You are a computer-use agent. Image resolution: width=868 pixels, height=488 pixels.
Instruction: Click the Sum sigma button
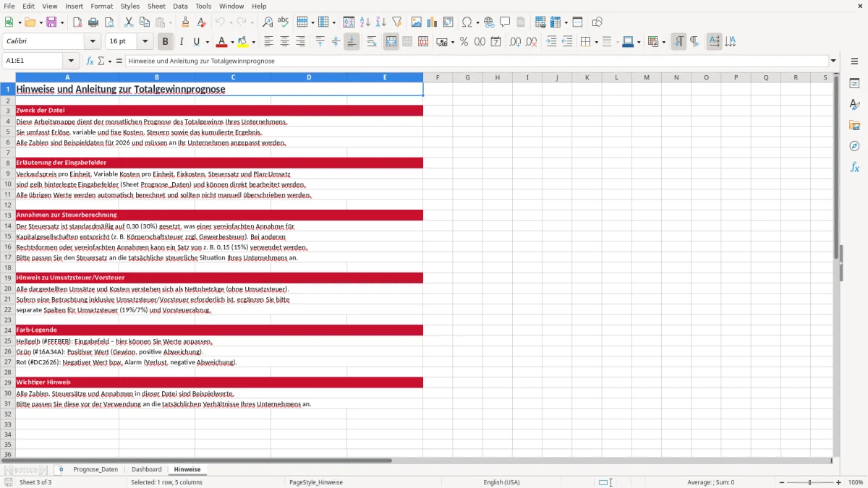101,61
